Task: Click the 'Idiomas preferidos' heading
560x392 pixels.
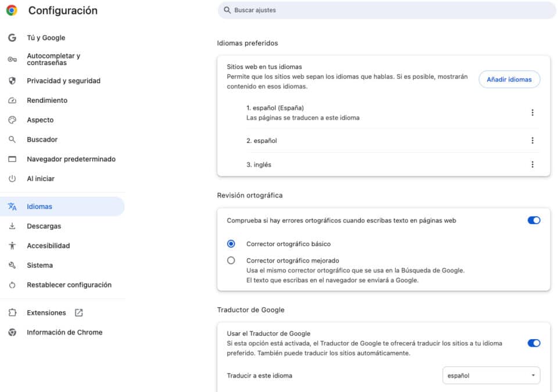Action: coord(247,43)
